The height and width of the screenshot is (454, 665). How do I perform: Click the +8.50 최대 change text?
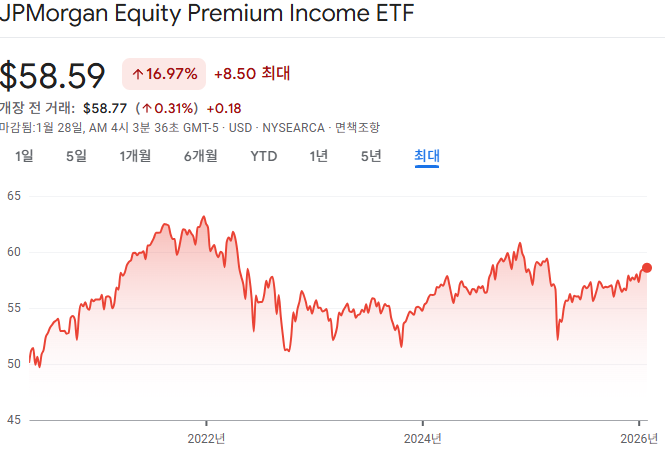coord(252,74)
